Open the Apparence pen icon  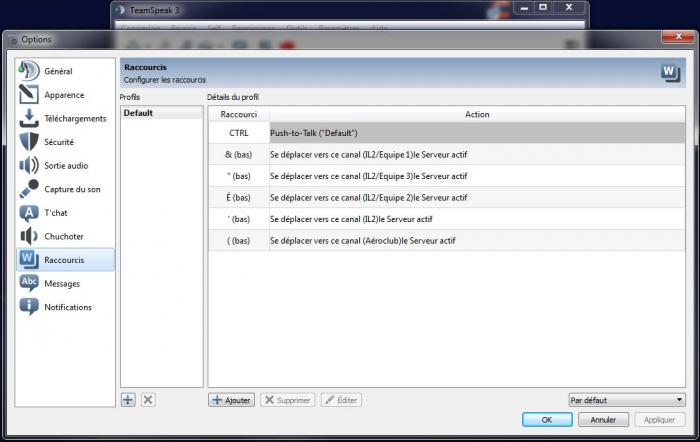pos(29,95)
